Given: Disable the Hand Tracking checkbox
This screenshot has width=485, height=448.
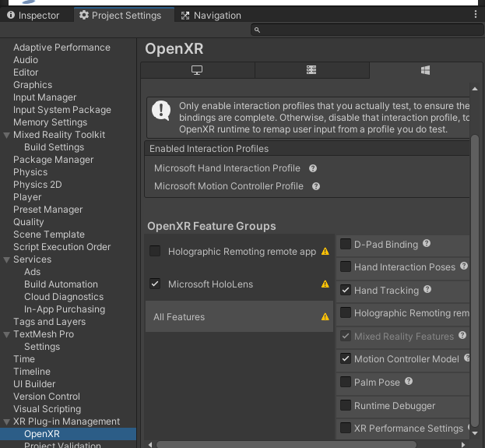Looking at the screenshot, I should tap(345, 291).
